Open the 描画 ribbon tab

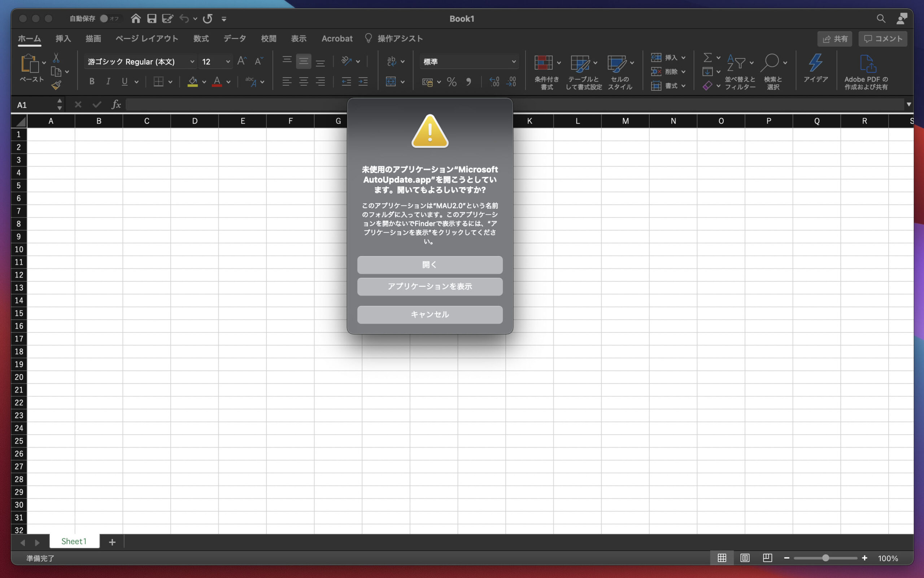[93, 39]
